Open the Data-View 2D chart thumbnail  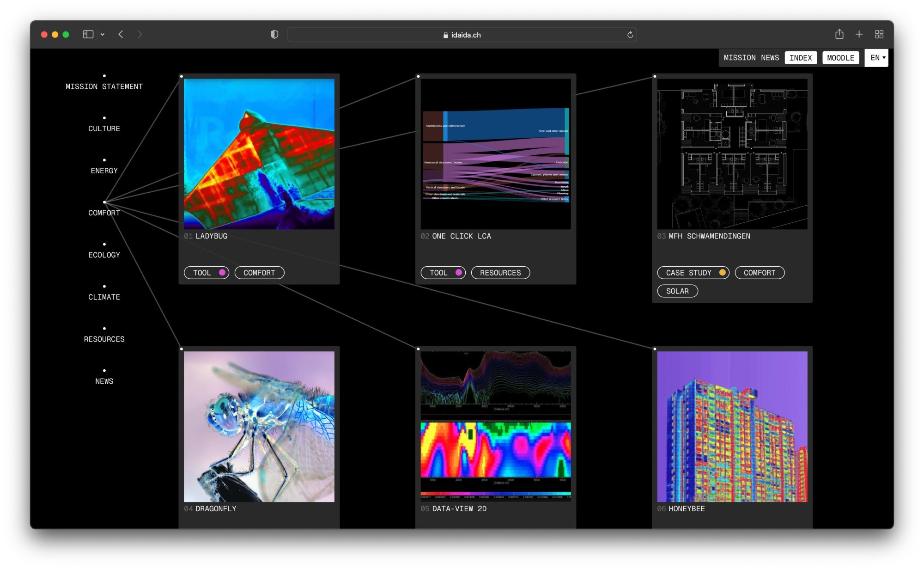tap(496, 427)
